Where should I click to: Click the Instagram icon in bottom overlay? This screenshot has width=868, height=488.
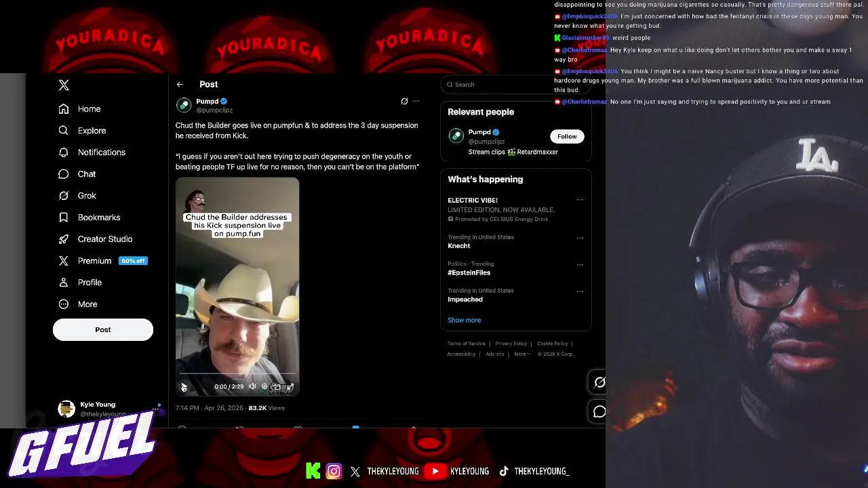334,471
